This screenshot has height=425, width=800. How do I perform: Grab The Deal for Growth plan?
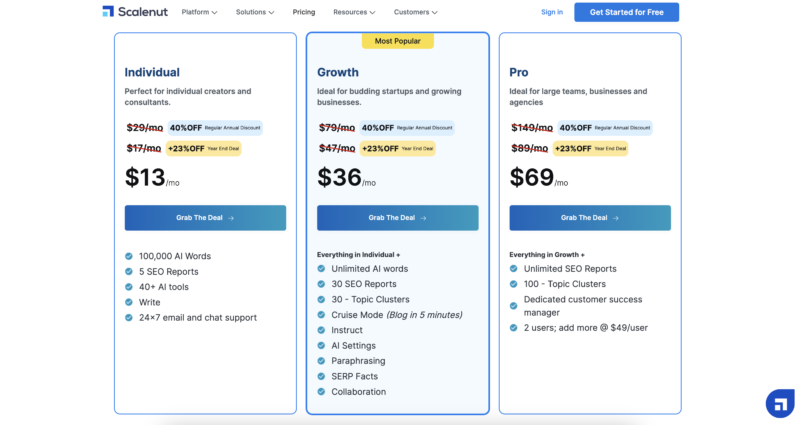(x=397, y=218)
